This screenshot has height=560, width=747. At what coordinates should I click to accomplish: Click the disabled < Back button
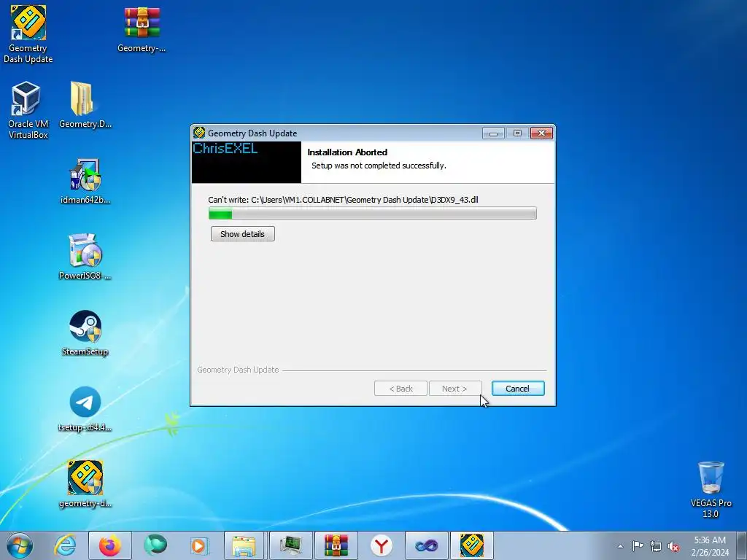point(400,389)
